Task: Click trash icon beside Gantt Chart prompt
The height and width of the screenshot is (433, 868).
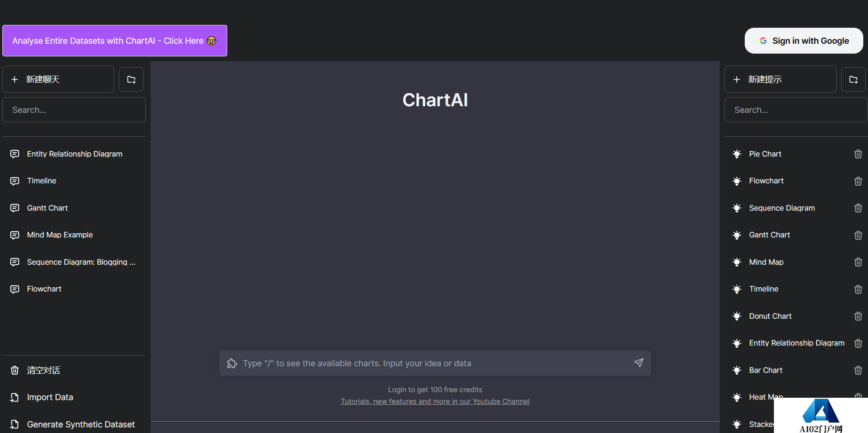Action: click(858, 235)
